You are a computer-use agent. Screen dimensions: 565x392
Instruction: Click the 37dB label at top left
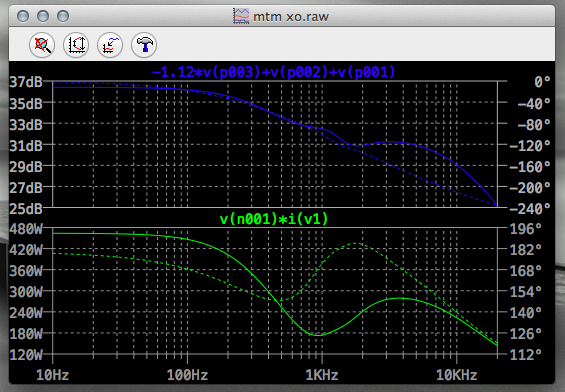pos(26,82)
